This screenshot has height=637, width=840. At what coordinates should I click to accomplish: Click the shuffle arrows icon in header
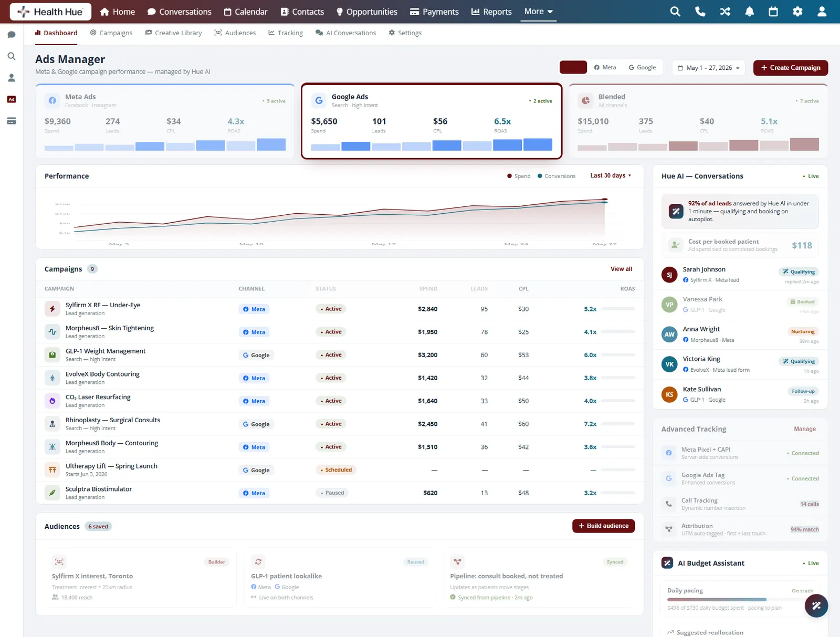point(725,12)
